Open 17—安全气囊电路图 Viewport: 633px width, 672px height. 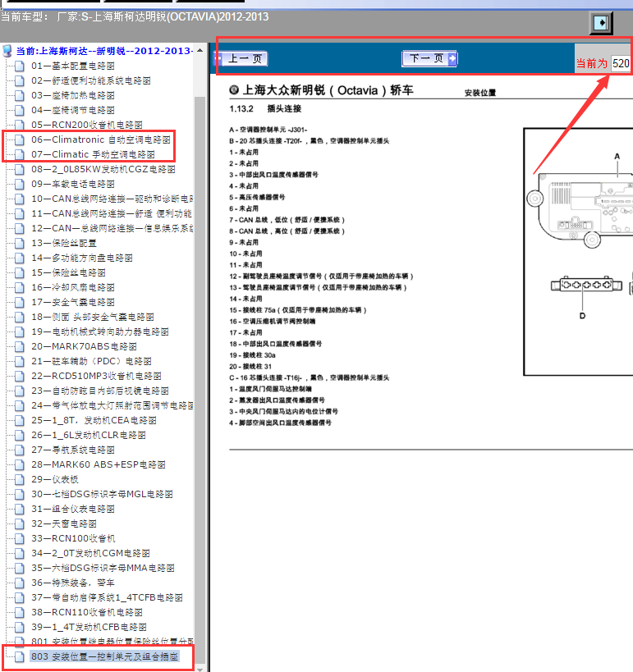point(73,302)
